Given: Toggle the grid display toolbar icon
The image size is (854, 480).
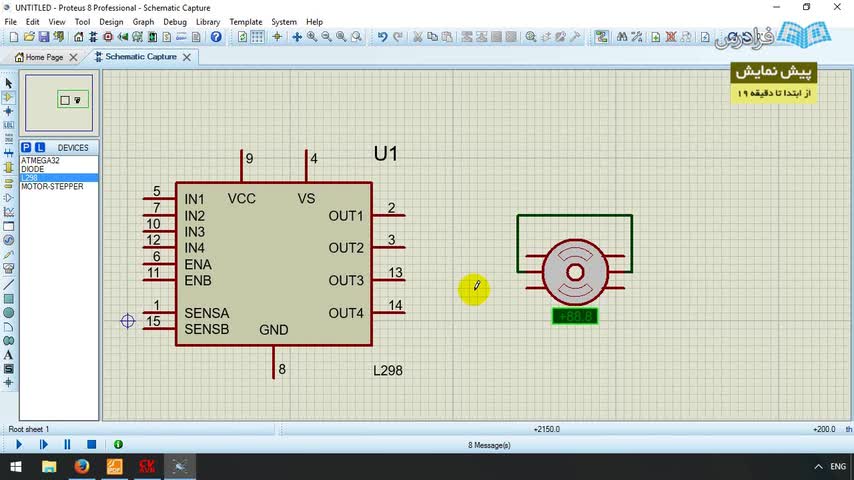Looking at the screenshot, I should [257, 37].
